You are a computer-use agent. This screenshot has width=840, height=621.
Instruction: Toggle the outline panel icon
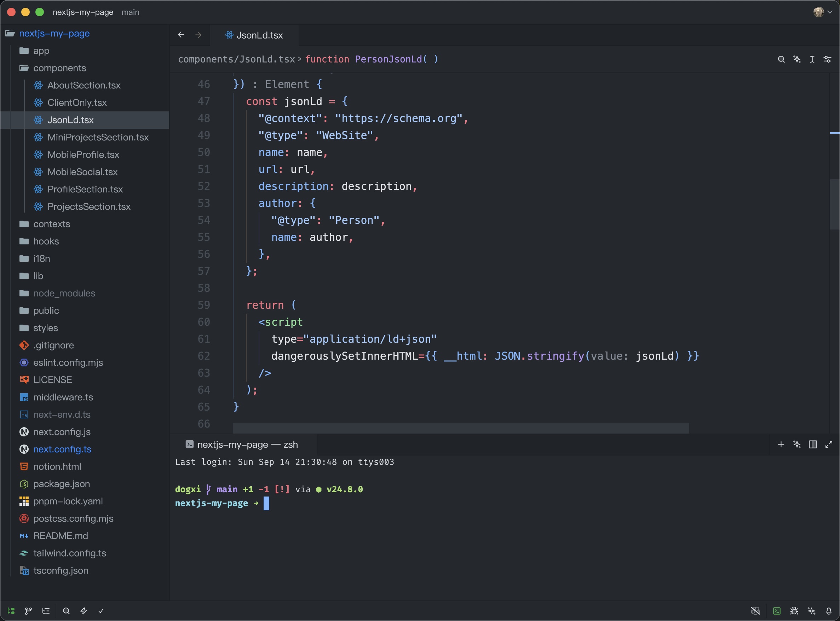pyautogui.click(x=46, y=611)
